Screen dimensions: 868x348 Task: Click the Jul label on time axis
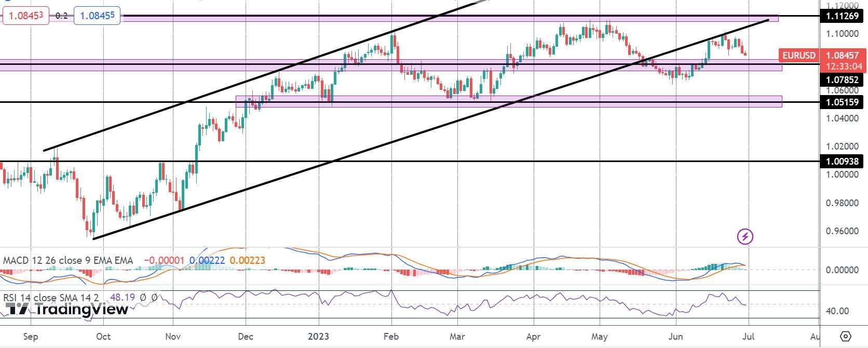pos(749,337)
